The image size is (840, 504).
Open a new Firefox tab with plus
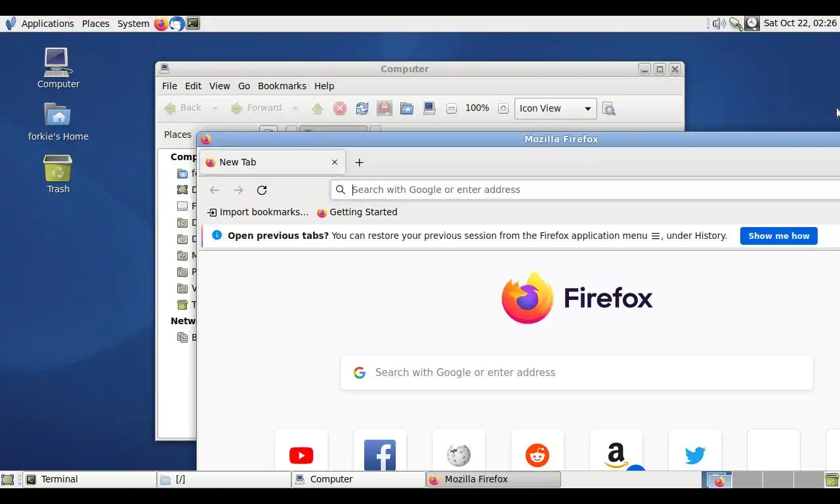click(359, 163)
